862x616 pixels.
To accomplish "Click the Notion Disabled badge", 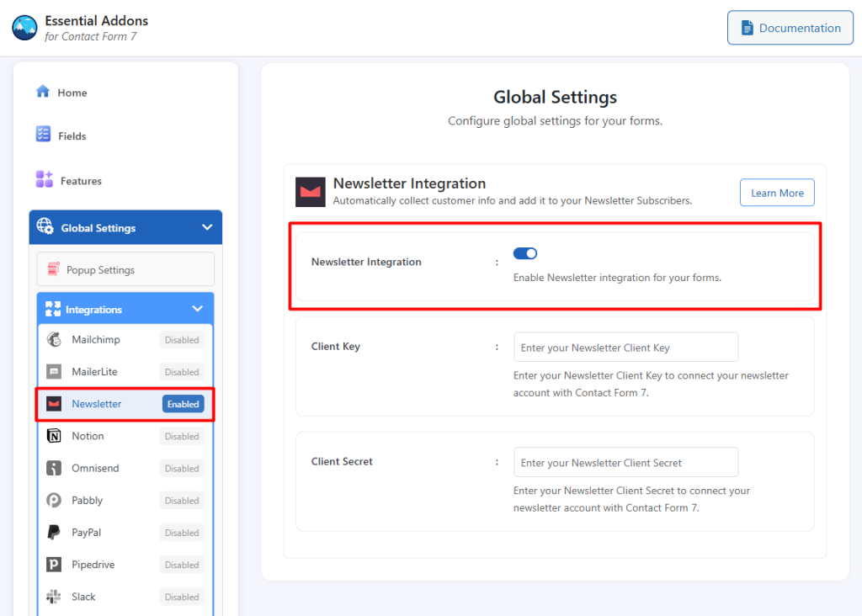I will (x=182, y=436).
